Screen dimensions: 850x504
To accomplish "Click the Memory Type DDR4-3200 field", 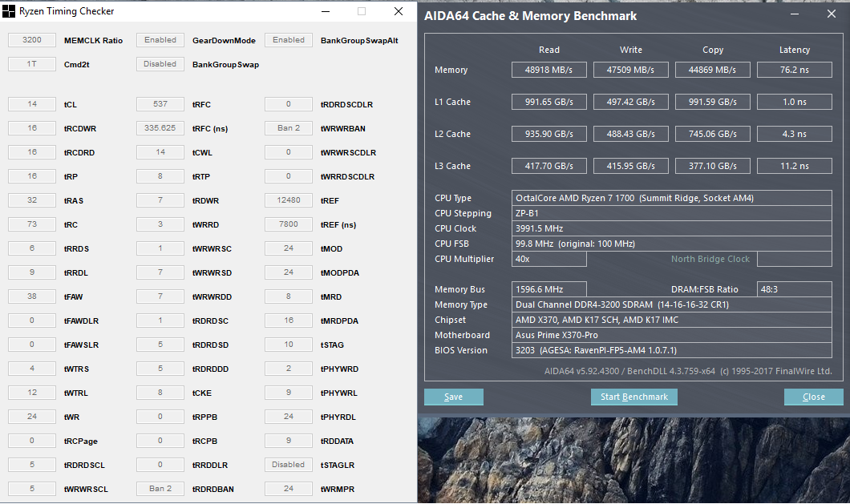I will 672,304.
